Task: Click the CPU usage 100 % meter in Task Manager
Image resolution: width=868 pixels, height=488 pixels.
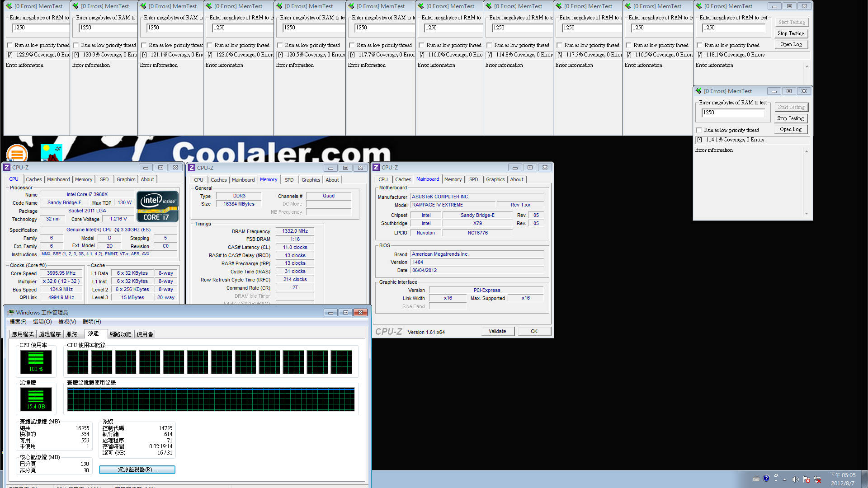Action: (x=36, y=362)
